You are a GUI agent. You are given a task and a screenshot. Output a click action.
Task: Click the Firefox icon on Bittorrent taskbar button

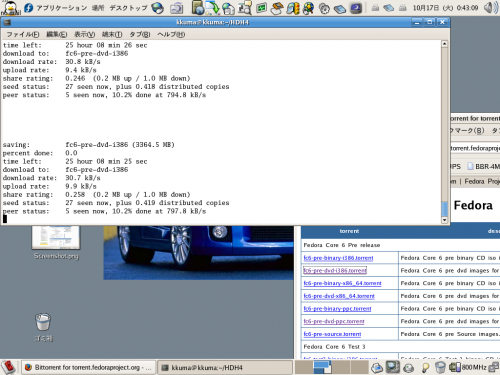pyautogui.click(x=28, y=367)
